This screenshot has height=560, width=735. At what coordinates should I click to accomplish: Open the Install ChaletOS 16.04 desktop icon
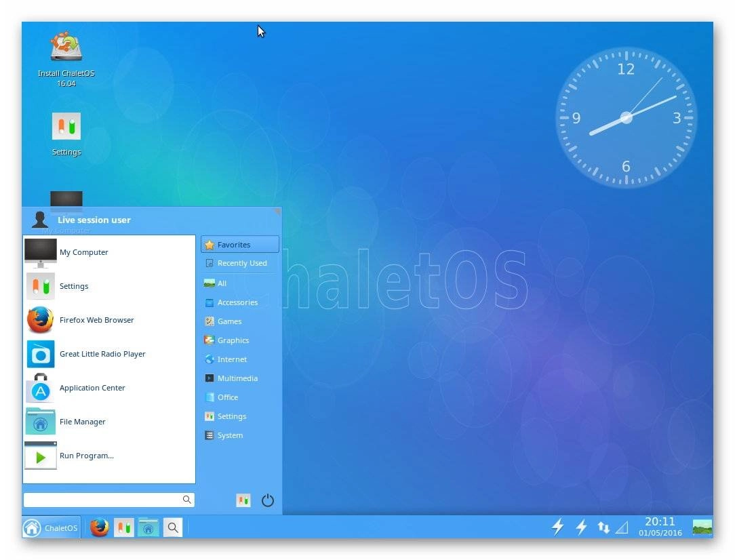click(x=66, y=59)
